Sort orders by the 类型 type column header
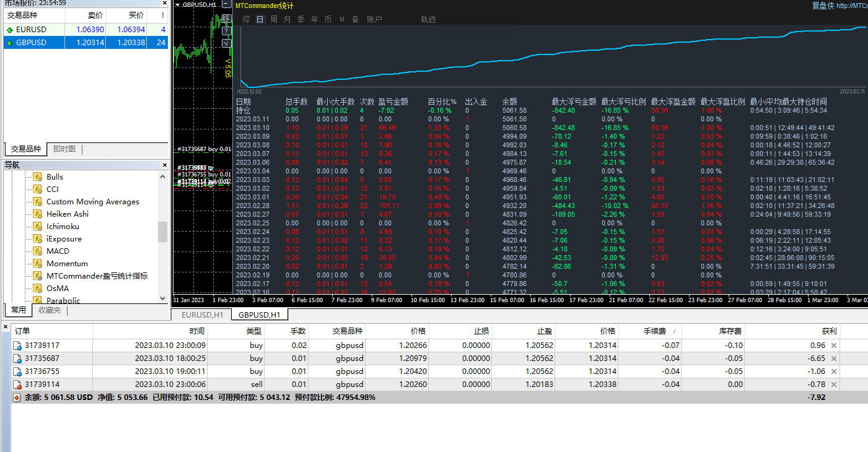This screenshot has height=452, width=868. (237, 331)
